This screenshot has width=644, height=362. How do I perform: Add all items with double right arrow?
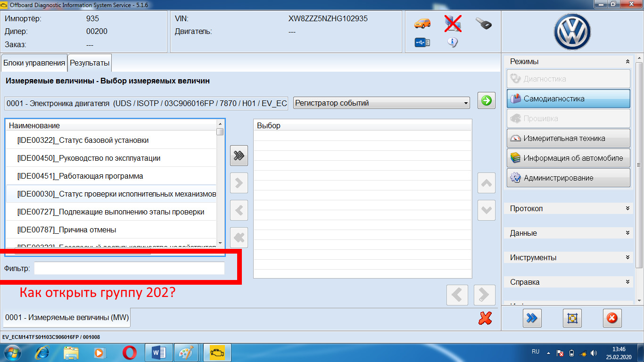tap(239, 156)
